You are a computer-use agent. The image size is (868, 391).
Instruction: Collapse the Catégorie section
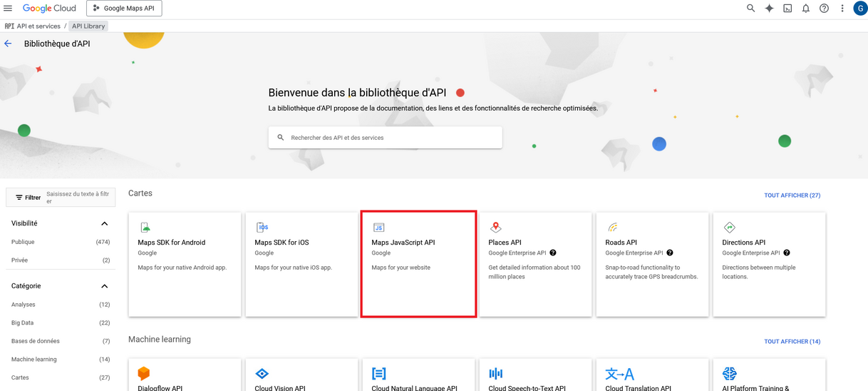click(x=104, y=286)
